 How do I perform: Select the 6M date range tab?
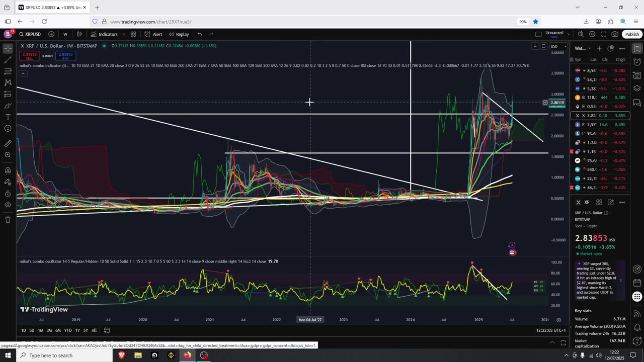[x=58, y=330]
